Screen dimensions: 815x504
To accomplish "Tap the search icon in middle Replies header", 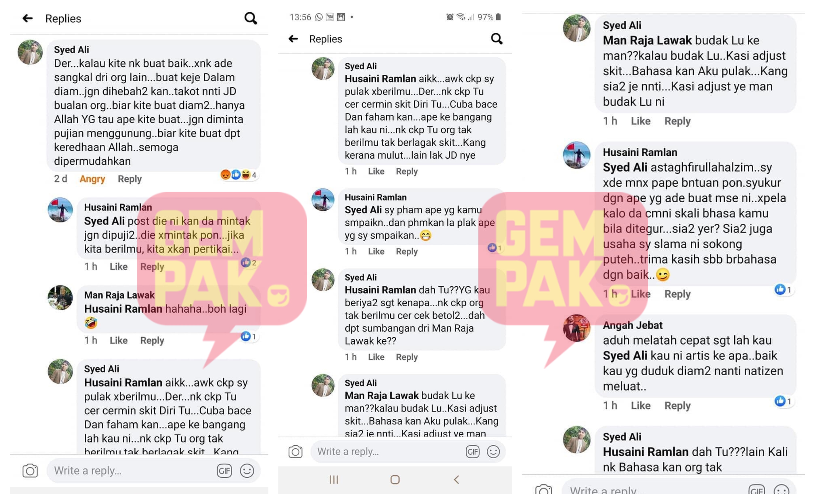I will pos(496,39).
